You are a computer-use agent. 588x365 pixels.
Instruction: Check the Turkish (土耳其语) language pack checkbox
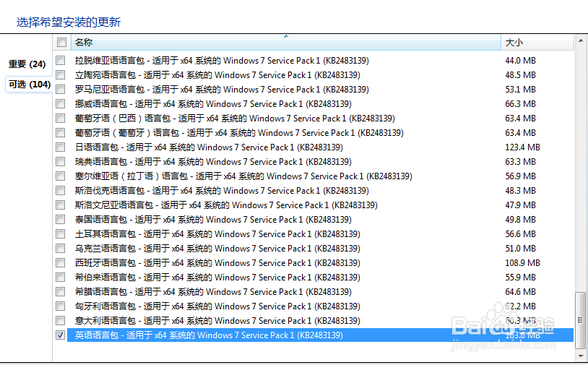pos(61,233)
